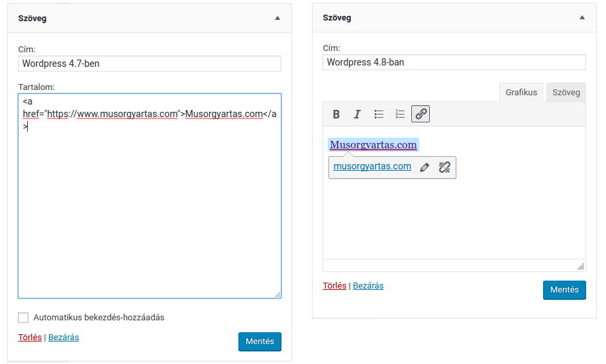Click the visual editor resize handle
Screen dimensions: 606x364
tap(580, 266)
